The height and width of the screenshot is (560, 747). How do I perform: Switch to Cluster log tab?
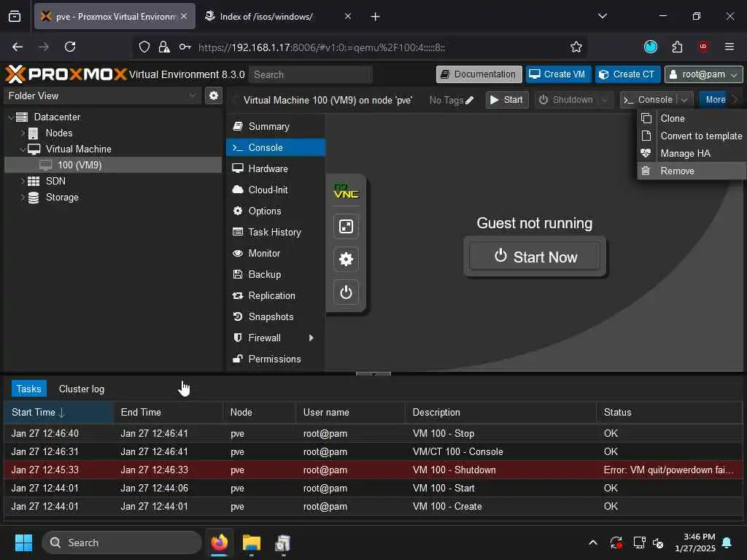click(82, 389)
